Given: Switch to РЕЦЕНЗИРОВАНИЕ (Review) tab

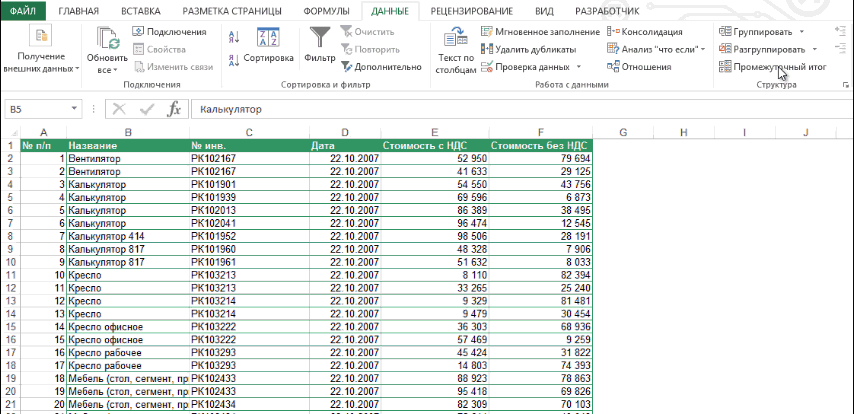Looking at the screenshot, I should click(471, 11).
